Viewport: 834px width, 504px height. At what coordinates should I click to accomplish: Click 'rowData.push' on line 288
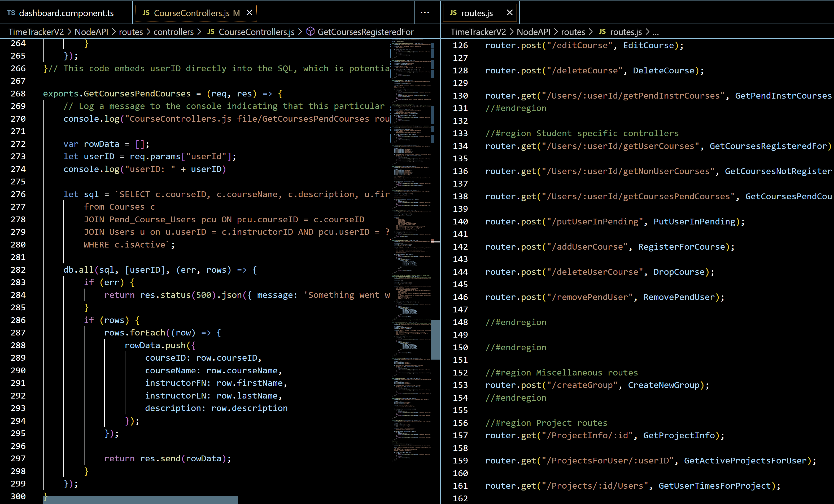[155, 345]
